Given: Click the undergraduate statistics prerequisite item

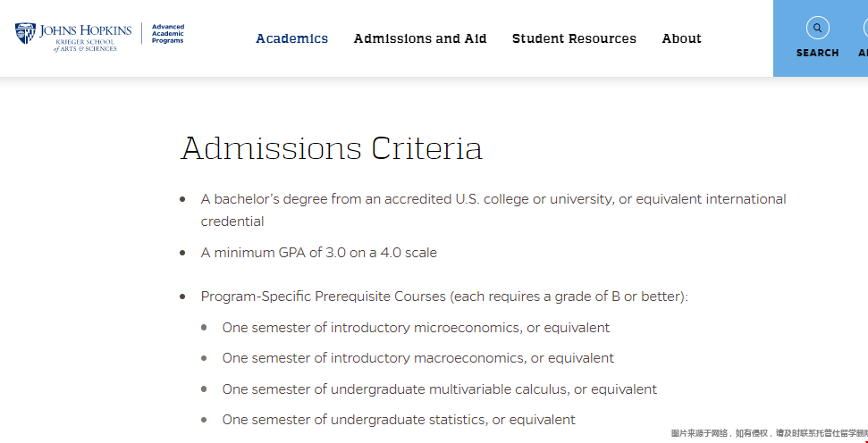Looking at the screenshot, I should tap(399, 420).
